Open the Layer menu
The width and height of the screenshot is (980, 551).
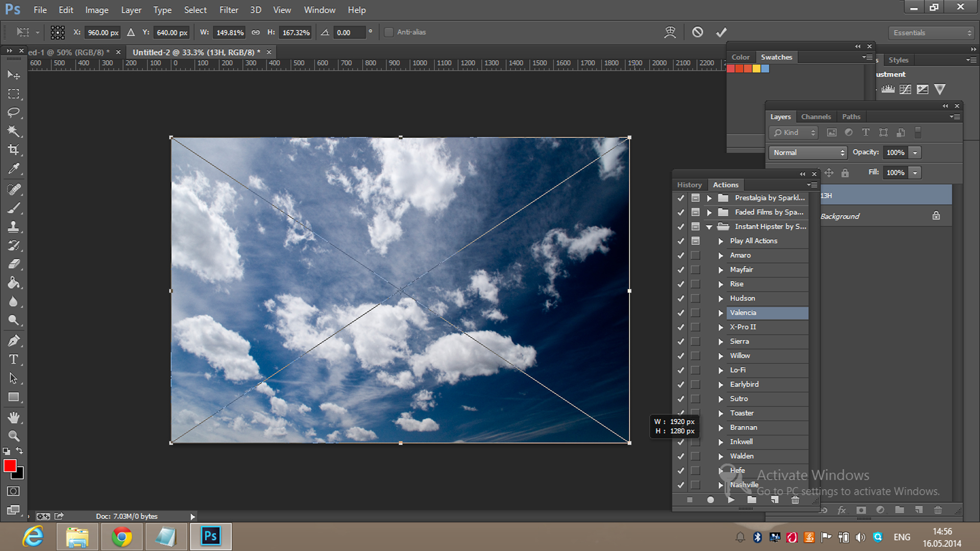131,10
